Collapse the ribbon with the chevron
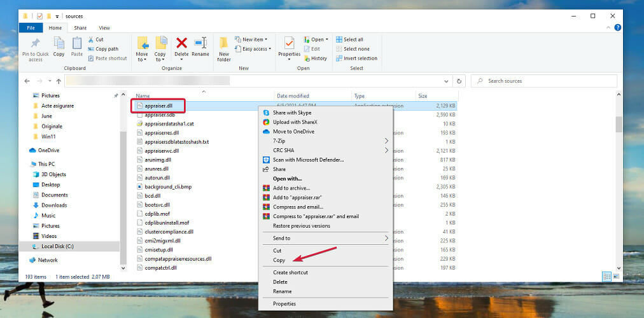 pos(608,28)
